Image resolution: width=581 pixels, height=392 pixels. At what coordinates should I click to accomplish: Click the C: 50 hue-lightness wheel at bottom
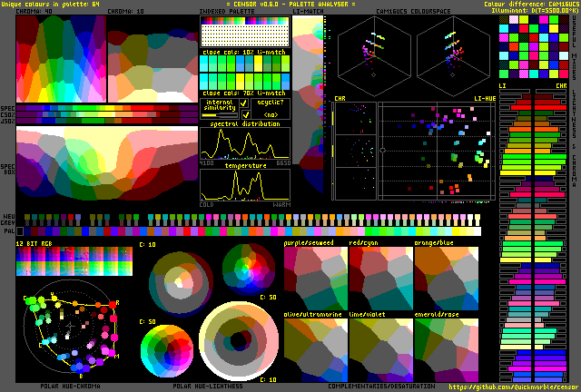[166, 349]
